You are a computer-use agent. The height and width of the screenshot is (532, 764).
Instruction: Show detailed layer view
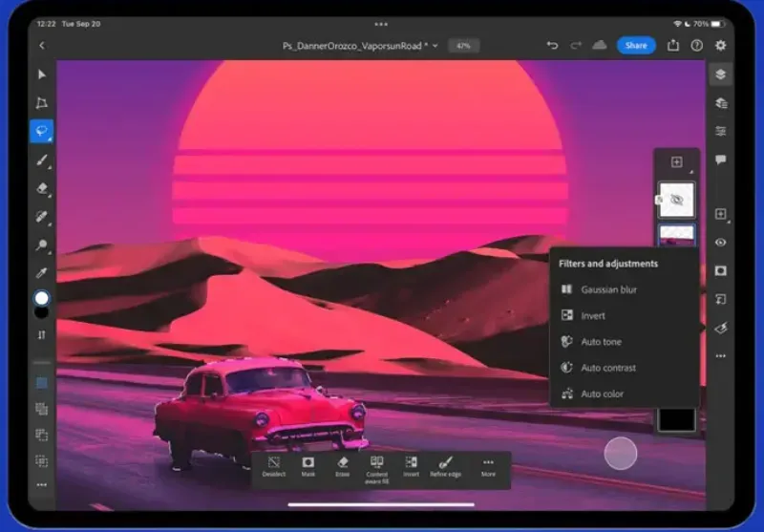pos(721,103)
